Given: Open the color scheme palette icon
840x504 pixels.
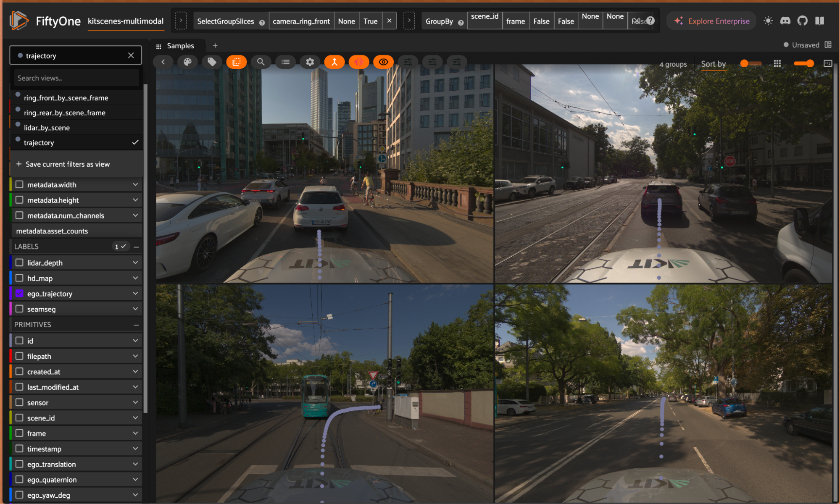Looking at the screenshot, I should tap(187, 62).
